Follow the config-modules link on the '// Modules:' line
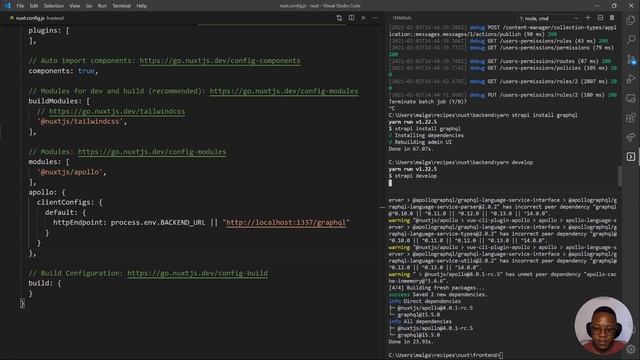The image size is (640, 360). pos(152,151)
